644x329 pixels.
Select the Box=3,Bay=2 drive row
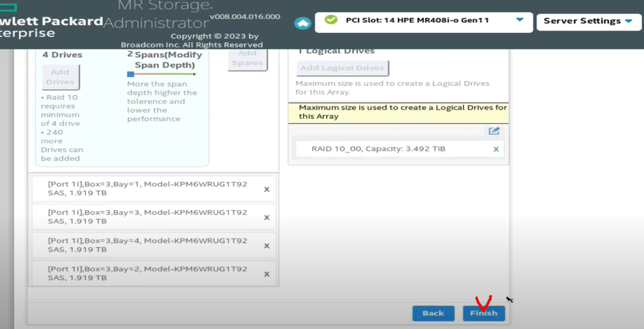click(x=154, y=274)
